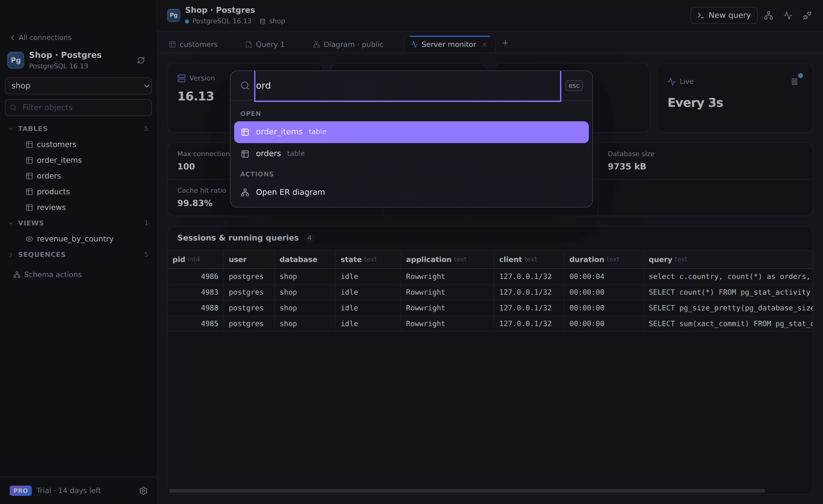This screenshot has width=823, height=504.
Task: Dismiss palette with esc button
Action: pyautogui.click(x=574, y=86)
